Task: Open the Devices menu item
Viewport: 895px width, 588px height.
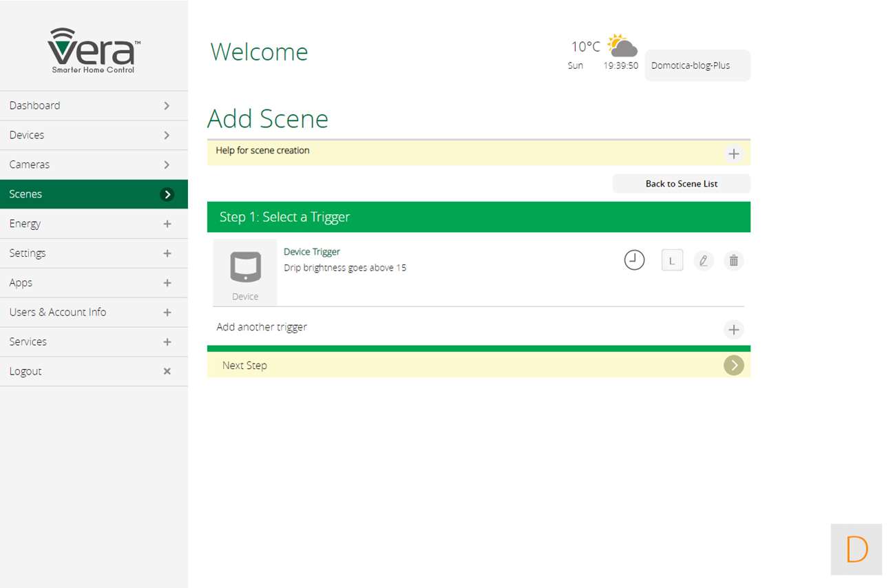Action: (94, 135)
